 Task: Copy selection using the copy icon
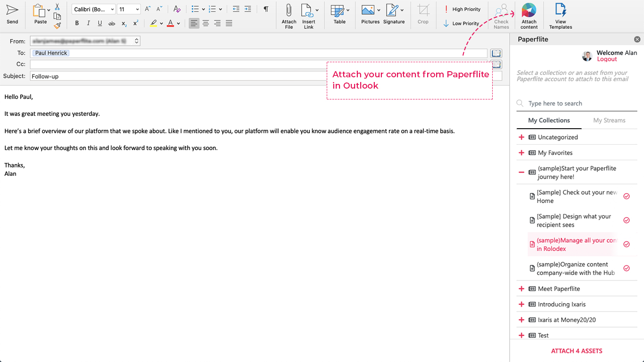pos(57,16)
